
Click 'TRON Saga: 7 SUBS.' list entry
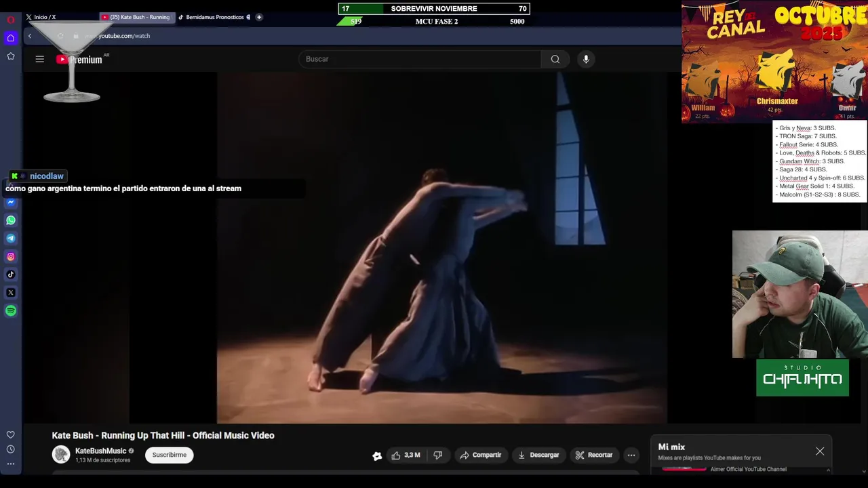click(808, 136)
